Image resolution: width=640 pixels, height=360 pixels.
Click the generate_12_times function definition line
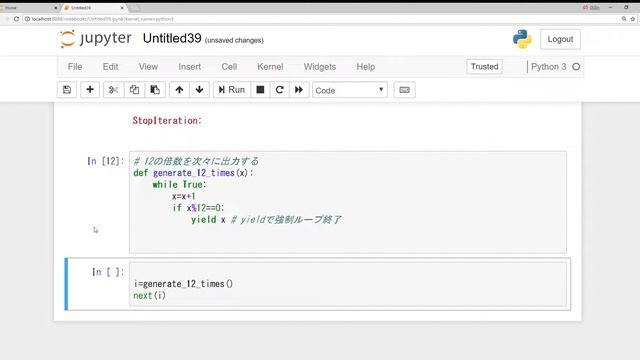[193, 173]
